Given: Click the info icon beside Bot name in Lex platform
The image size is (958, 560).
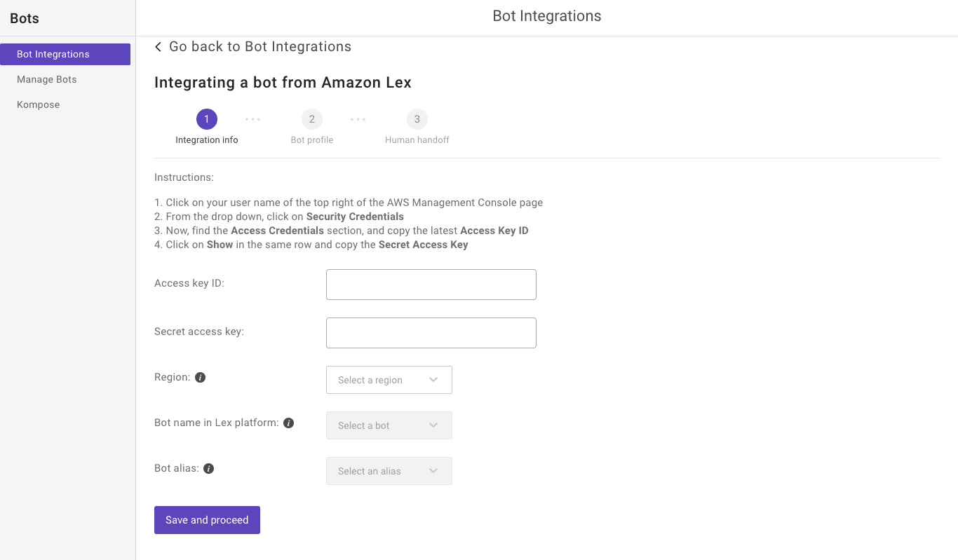Looking at the screenshot, I should [x=288, y=423].
